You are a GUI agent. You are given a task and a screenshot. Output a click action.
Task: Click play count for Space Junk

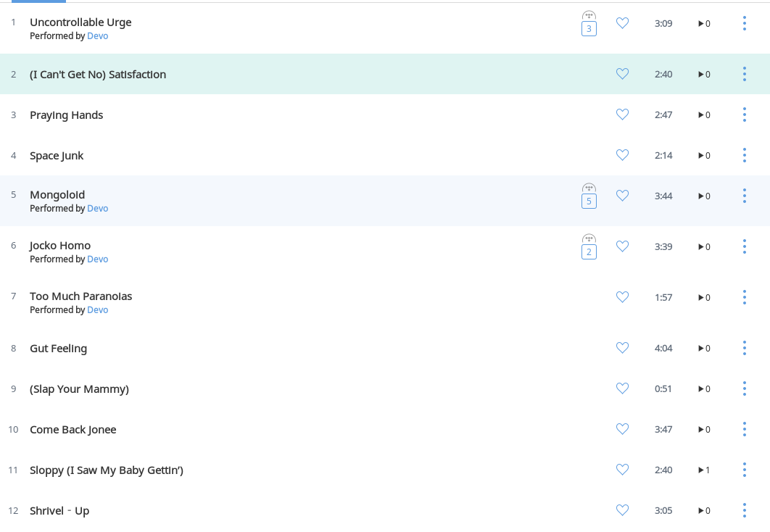(704, 156)
